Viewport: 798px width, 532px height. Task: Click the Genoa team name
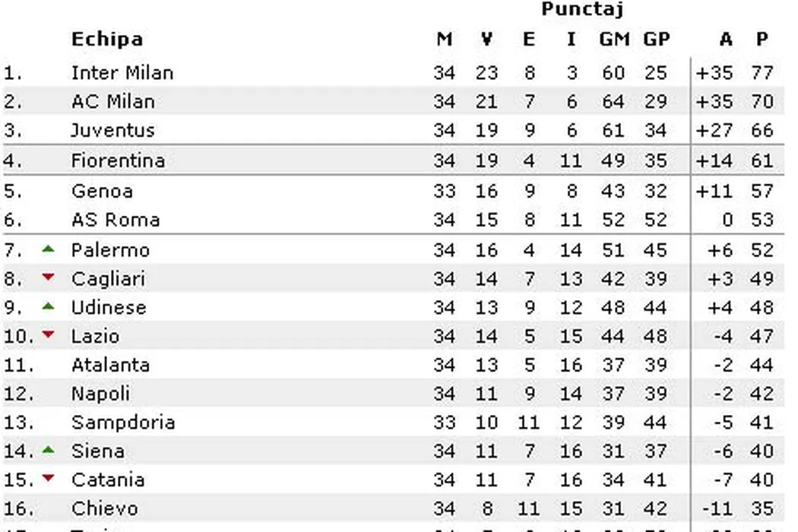click(x=102, y=191)
